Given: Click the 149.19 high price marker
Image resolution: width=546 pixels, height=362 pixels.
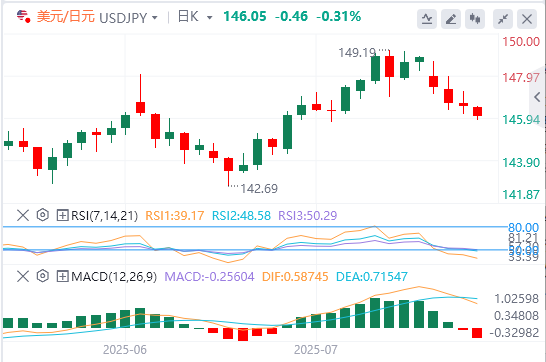Looking at the screenshot, I should (x=357, y=53).
